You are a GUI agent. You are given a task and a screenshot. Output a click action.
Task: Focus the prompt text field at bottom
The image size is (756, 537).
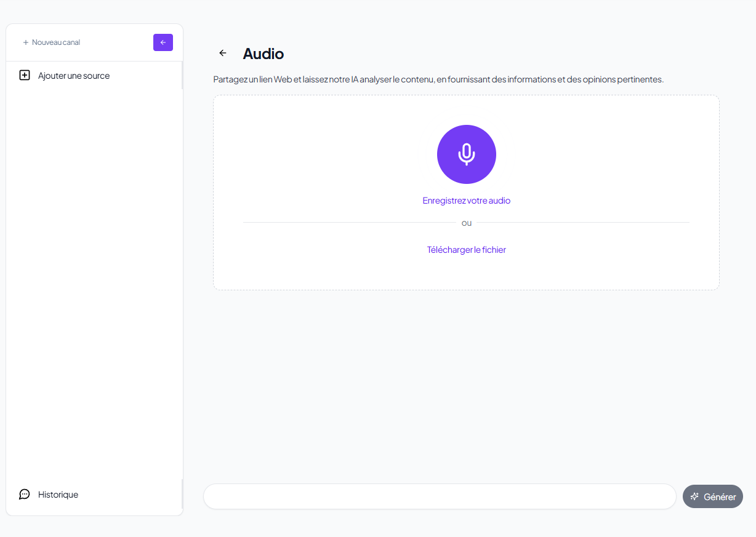440,496
